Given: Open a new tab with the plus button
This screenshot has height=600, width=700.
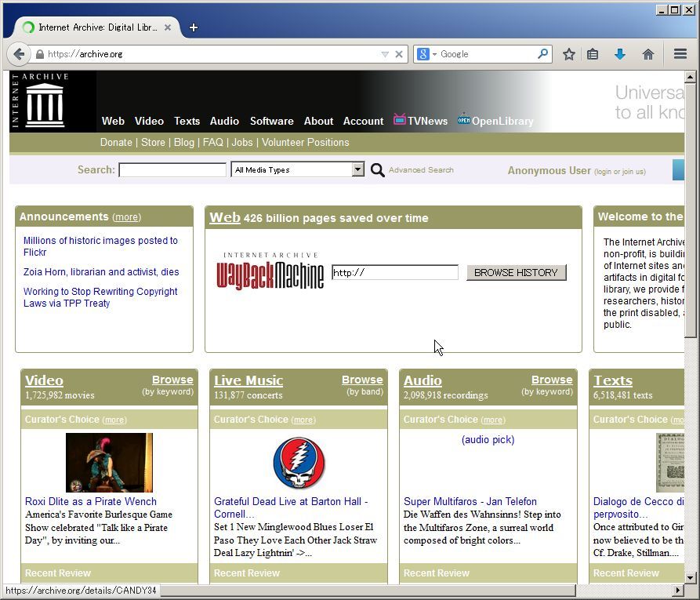Looking at the screenshot, I should point(194,27).
